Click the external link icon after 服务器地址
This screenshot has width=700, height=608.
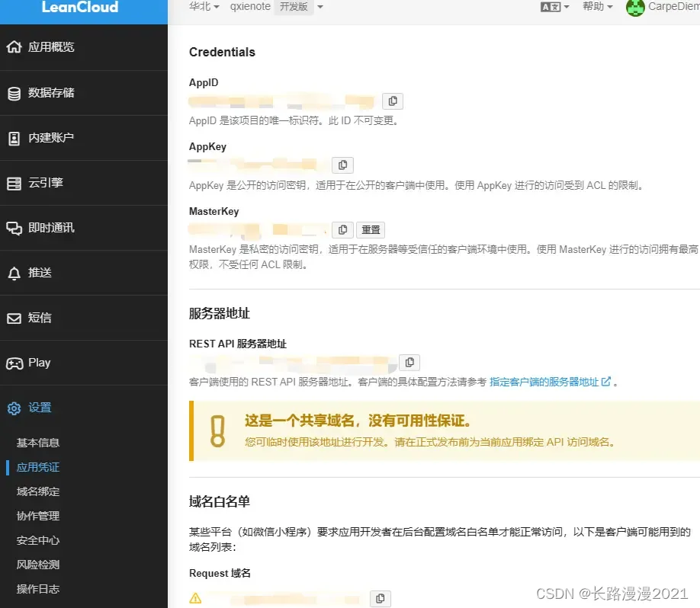(x=605, y=382)
